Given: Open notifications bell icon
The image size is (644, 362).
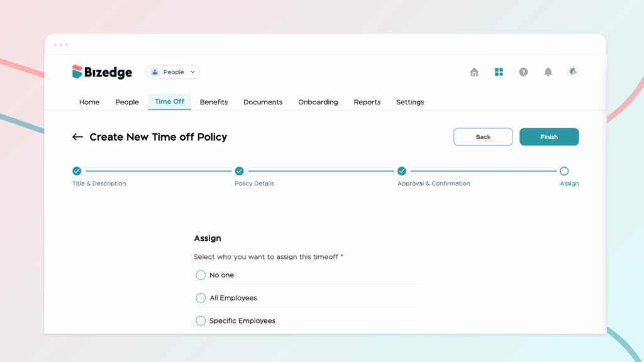Looking at the screenshot, I should coord(548,72).
